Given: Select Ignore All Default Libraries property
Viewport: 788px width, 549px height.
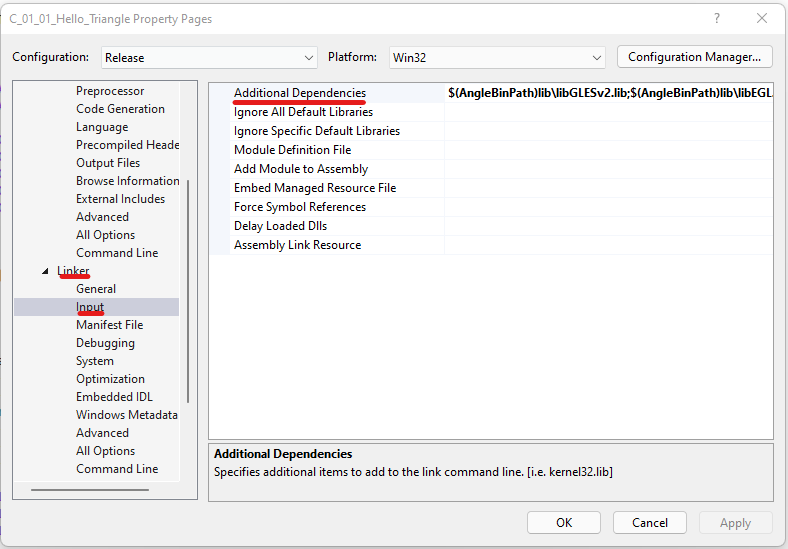Looking at the screenshot, I should (x=304, y=112).
